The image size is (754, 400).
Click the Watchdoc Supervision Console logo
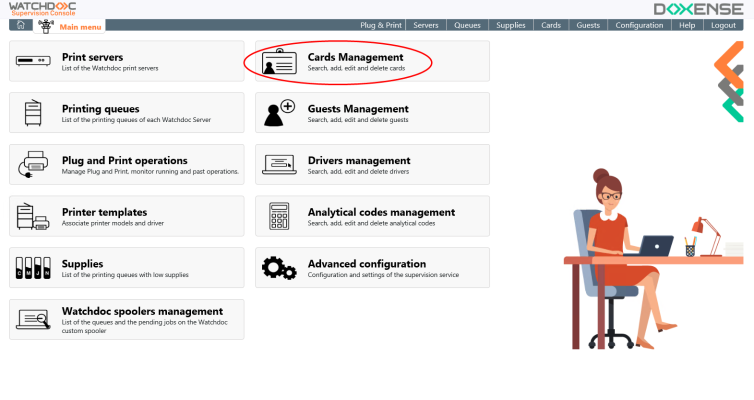[42, 9]
